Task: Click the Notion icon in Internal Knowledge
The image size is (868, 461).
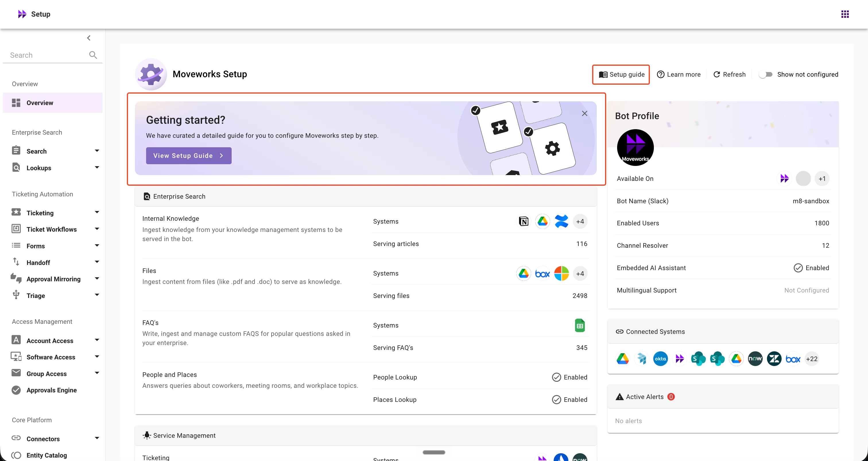Action: click(x=524, y=221)
